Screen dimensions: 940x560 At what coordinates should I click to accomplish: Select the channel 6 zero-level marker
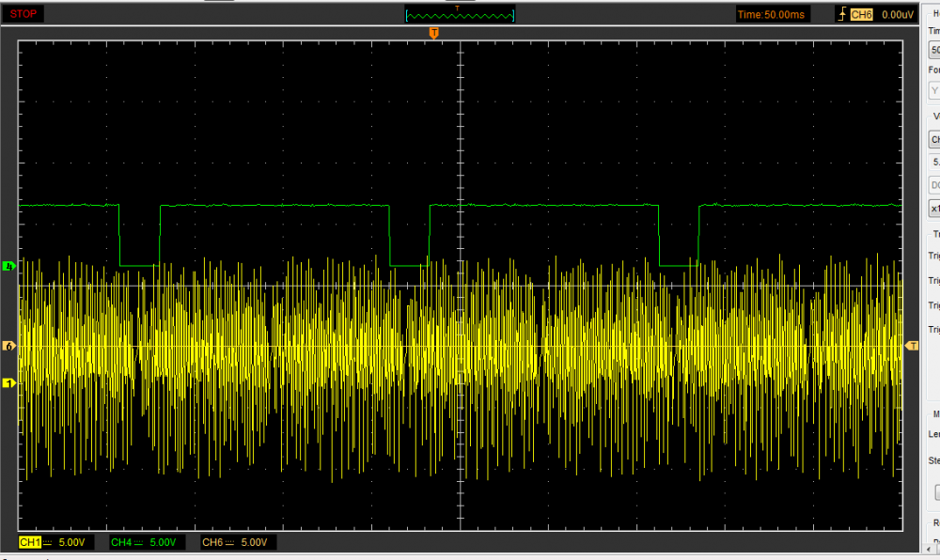9,347
